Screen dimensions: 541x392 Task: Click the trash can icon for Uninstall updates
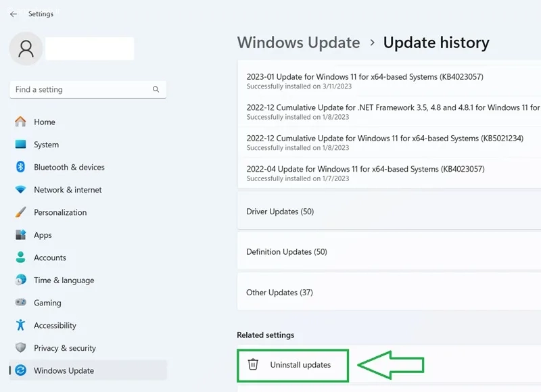pos(253,364)
